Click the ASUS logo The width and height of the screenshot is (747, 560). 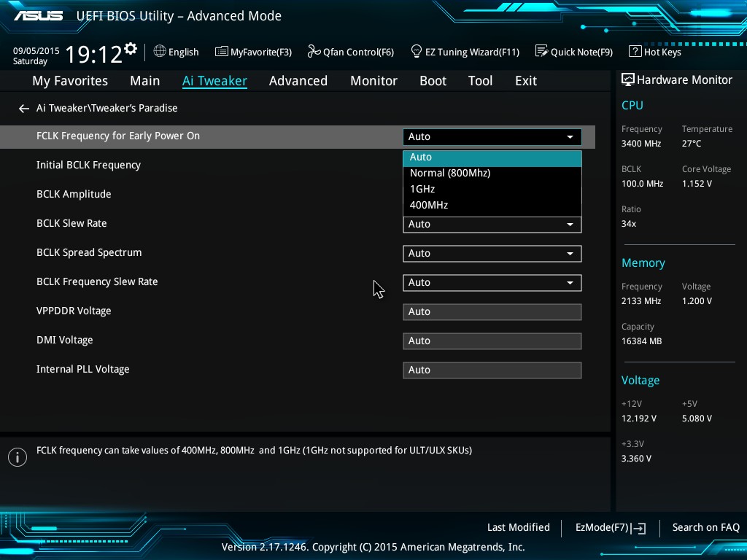(x=38, y=16)
